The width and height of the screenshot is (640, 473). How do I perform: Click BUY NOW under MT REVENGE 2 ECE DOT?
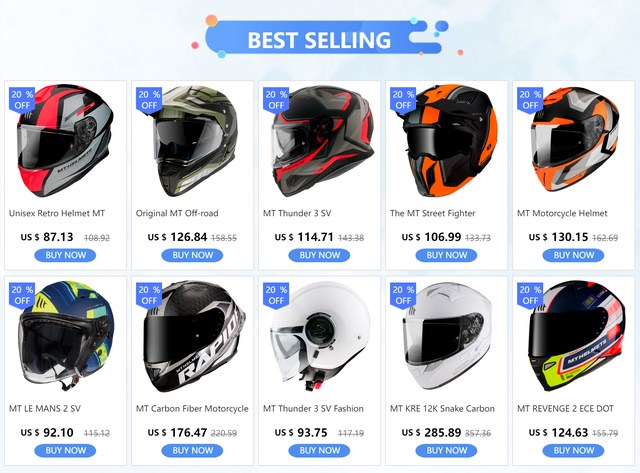point(573,451)
